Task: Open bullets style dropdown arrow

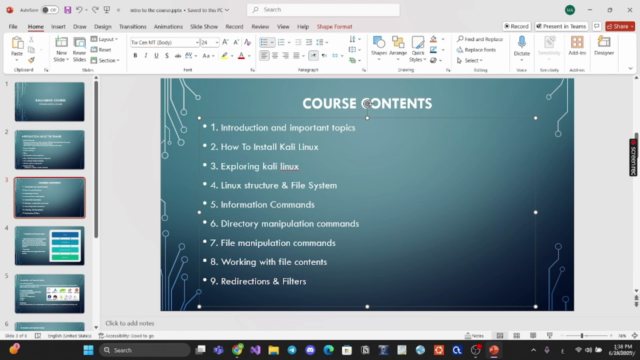Action: point(272,42)
